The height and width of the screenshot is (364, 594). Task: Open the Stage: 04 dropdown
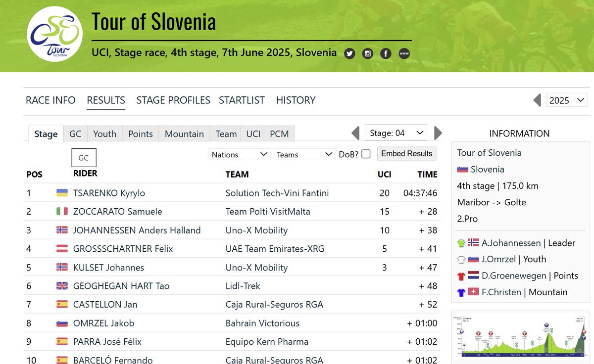tap(396, 133)
